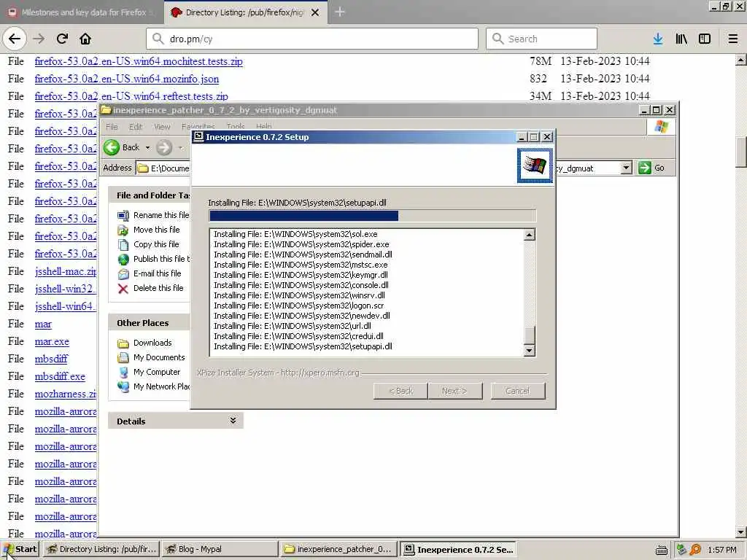Viewport: 747px width, 560px height.
Task: Click the network tray icon
Action: click(x=682, y=550)
